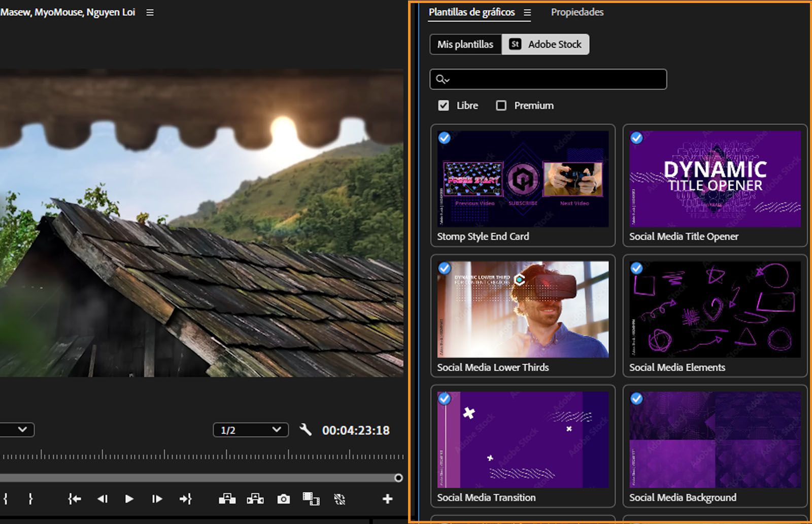Open the Program monitor panel menu
The height and width of the screenshot is (524, 812).
point(150,13)
